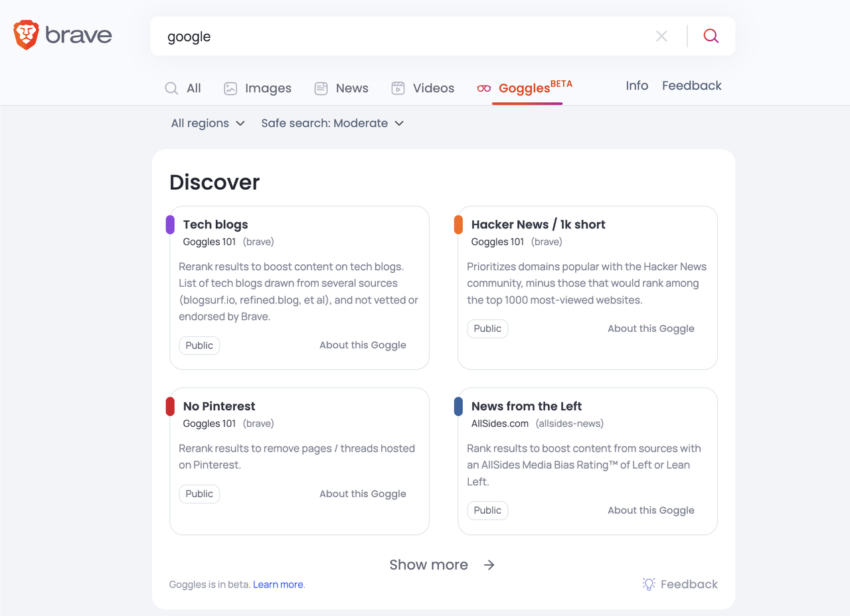This screenshot has height=616, width=850.
Task: Click the Info link in header
Action: [637, 86]
